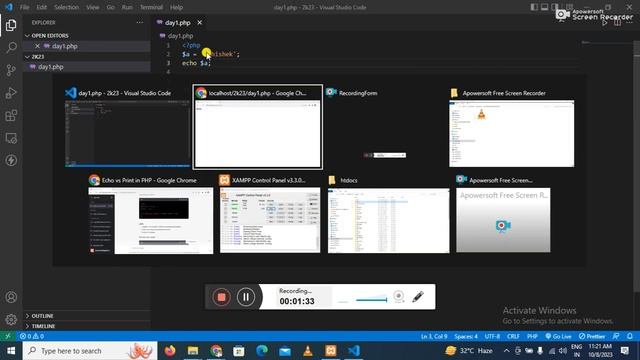Open Run and Debug view
Viewport: 640px width, 360px height.
click(11, 93)
